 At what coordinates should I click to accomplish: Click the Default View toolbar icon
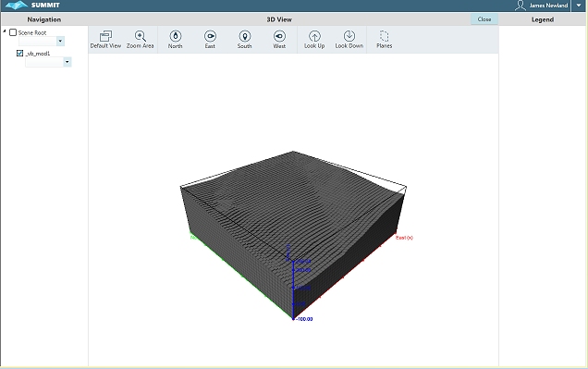coord(105,40)
